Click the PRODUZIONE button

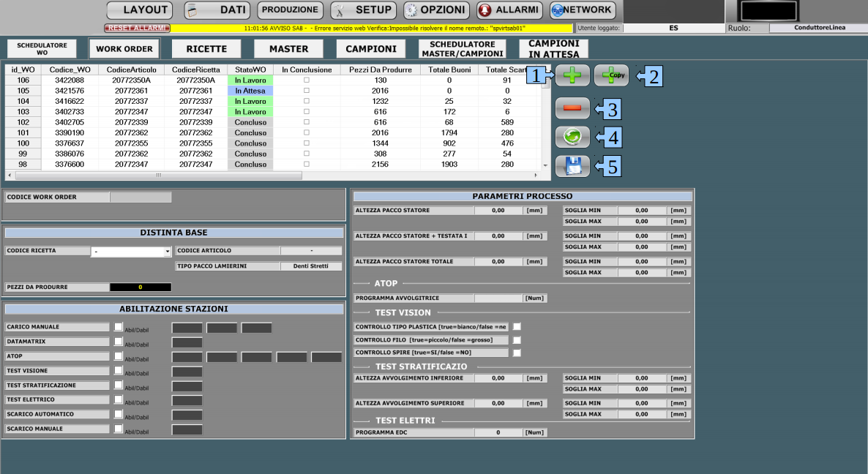coord(290,10)
